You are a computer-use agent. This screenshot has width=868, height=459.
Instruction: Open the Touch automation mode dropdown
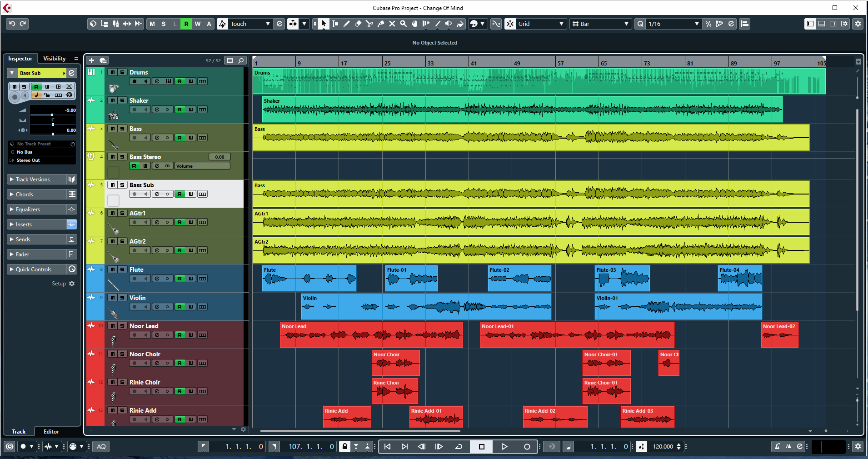250,24
